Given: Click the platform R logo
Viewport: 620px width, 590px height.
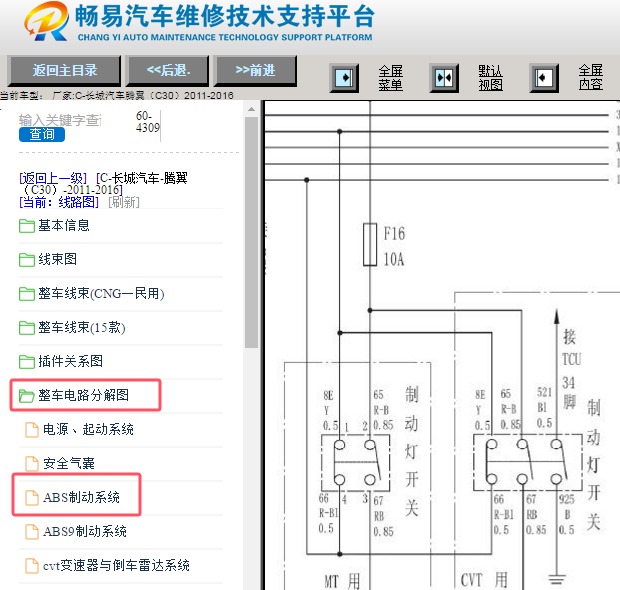Looking at the screenshot, I should pyautogui.click(x=46, y=21).
